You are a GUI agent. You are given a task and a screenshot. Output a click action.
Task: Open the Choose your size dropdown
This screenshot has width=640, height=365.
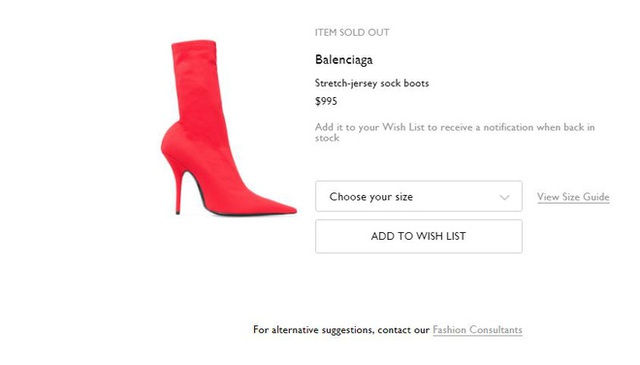click(418, 196)
